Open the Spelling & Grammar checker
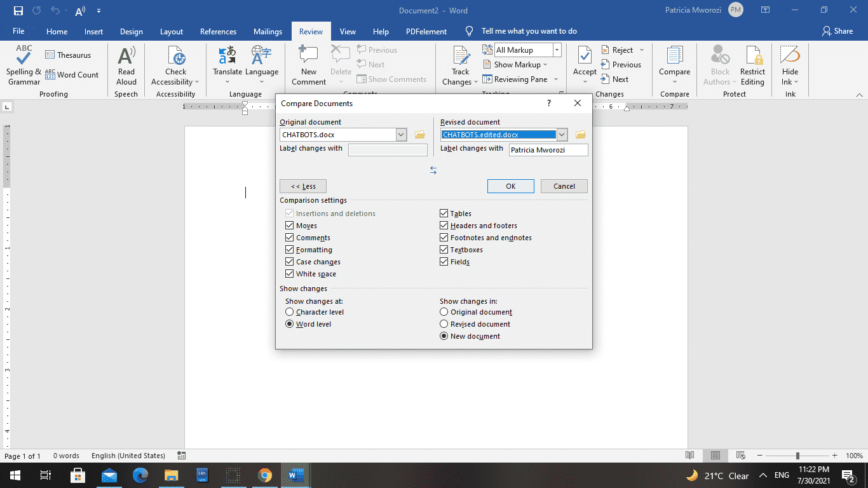868x488 pixels. tap(23, 66)
